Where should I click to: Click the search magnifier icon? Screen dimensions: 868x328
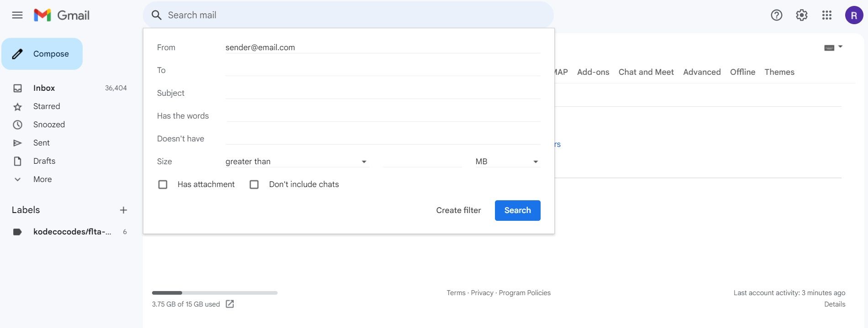click(157, 15)
